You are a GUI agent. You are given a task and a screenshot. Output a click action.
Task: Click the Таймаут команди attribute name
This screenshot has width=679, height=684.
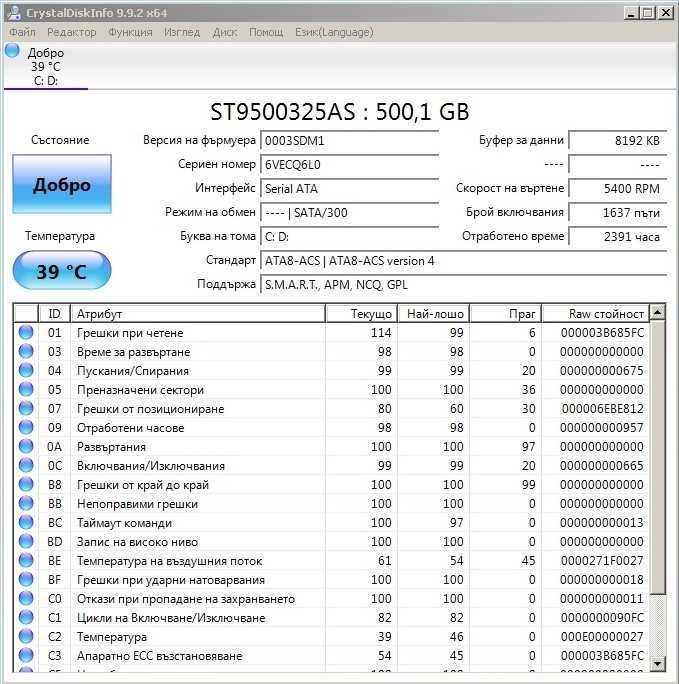pyautogui.click(x=124, y=523)
